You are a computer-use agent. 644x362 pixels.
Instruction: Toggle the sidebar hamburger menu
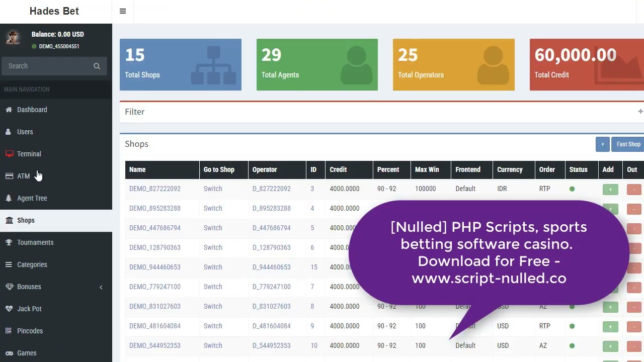[x=123, y=11]
